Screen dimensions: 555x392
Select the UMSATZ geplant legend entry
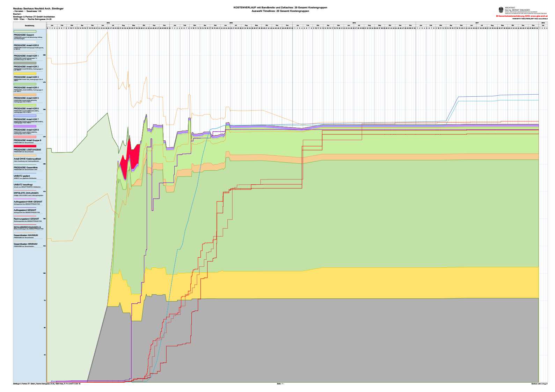pyautogui.click(x=22, y=176)
